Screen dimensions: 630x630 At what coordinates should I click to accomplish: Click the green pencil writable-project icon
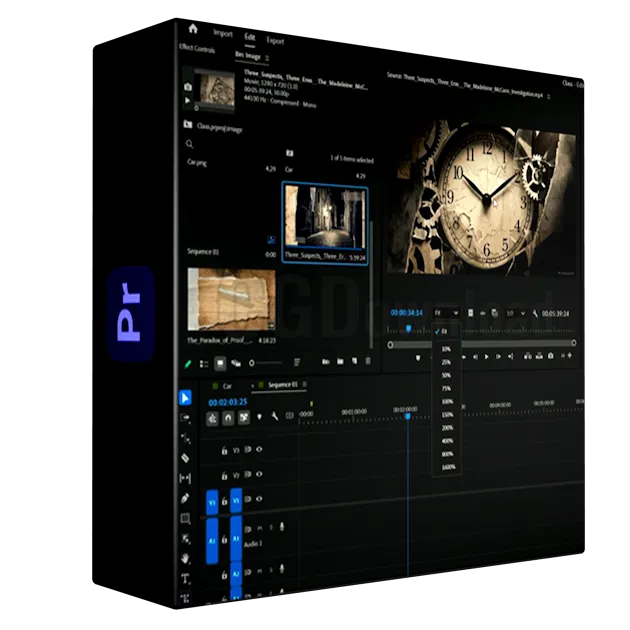(188, 364)
